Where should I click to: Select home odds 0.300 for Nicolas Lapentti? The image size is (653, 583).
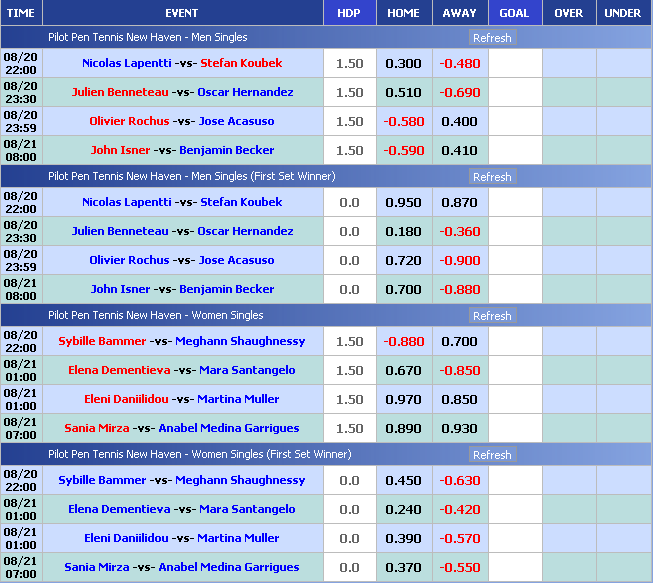(x=403, y=63)
